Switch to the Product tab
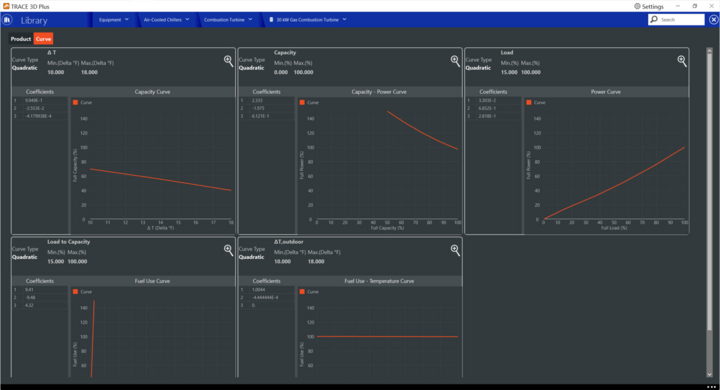720x390 pixels. [x=21, y=39]
